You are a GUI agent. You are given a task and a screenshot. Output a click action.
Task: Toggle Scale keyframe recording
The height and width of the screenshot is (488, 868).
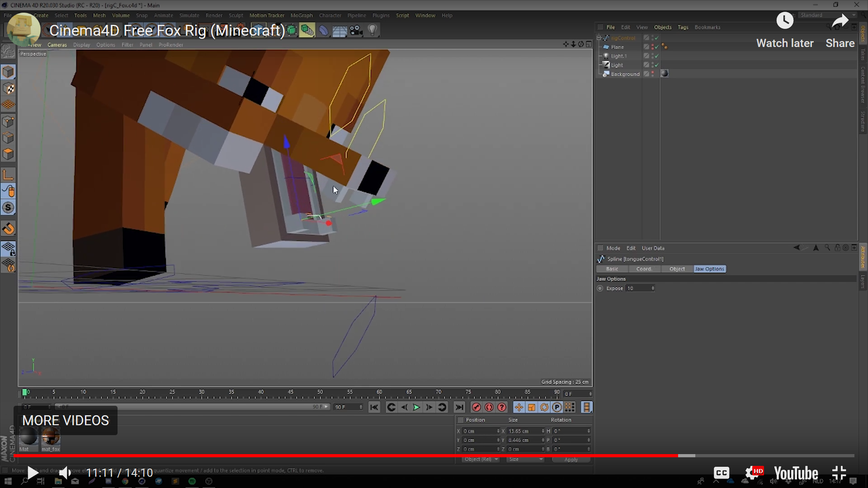click(532, 408)
